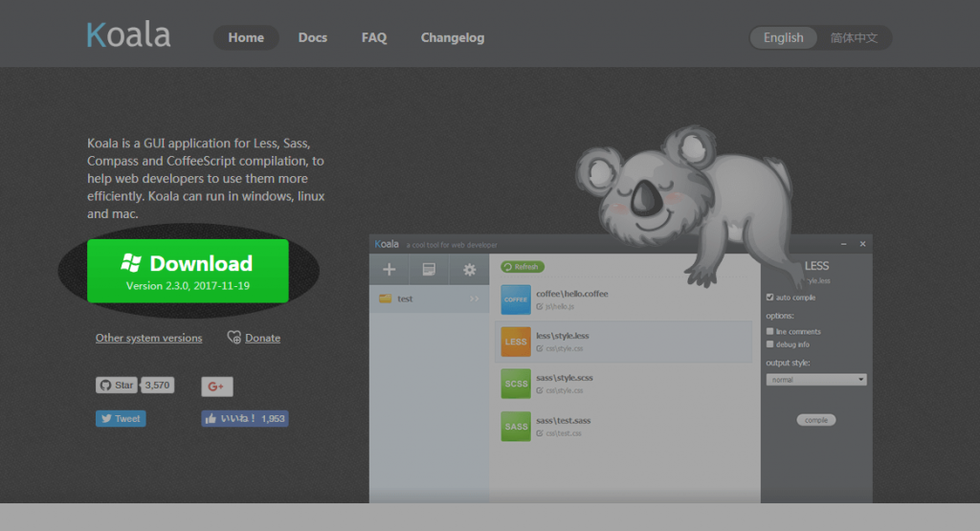
Task: Click the compile button
Action: click(x=816, y=420)
